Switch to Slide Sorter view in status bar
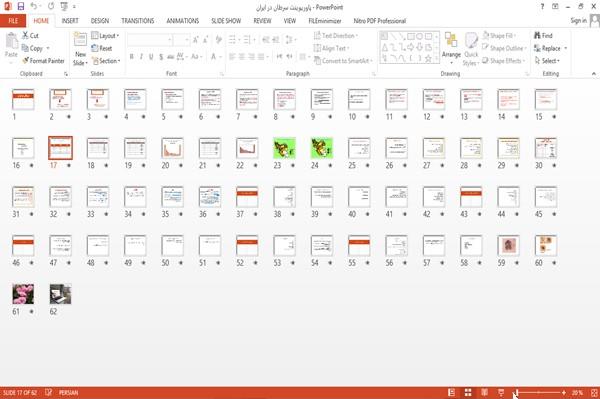The width and height of the screenshot is (600, 399). click(468, 392)
